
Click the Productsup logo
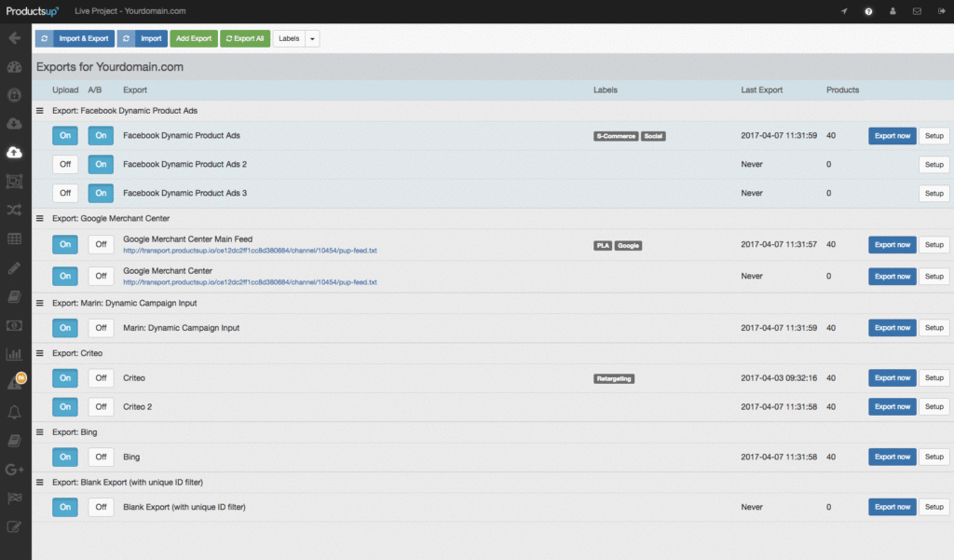tap(33, 11)
